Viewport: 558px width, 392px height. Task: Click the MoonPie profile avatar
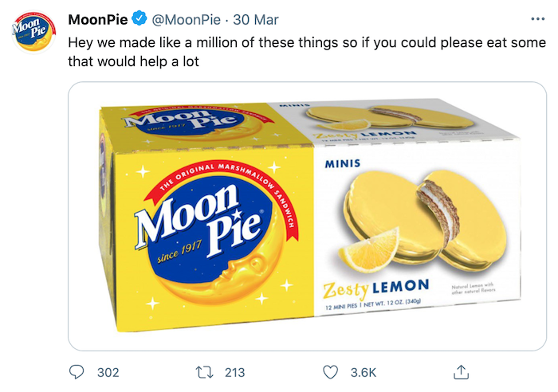point(33,32)
